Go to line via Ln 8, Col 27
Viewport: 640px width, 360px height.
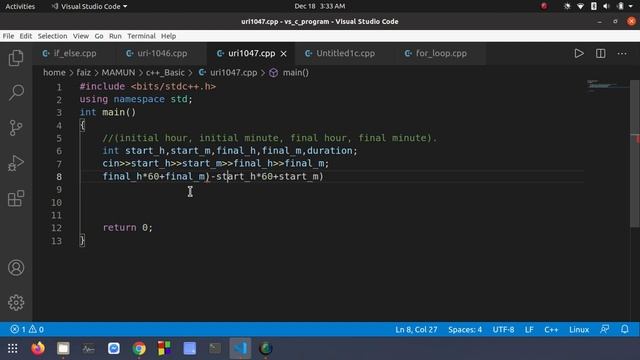[416, 329]
